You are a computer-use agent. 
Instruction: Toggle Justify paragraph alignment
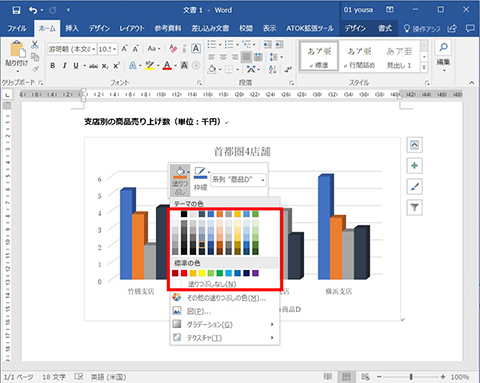246,57
